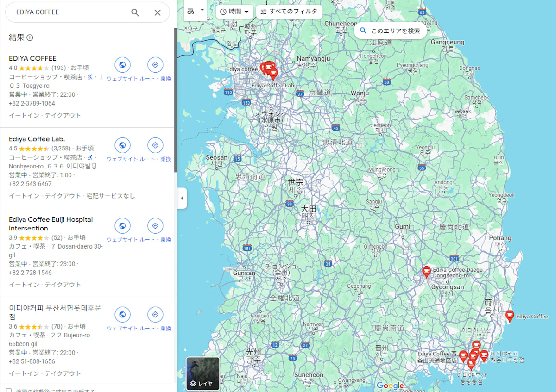The height and width of the screenshot is (392, 556).
Task: Open the results info icon
Action: (x=30, y=38)
